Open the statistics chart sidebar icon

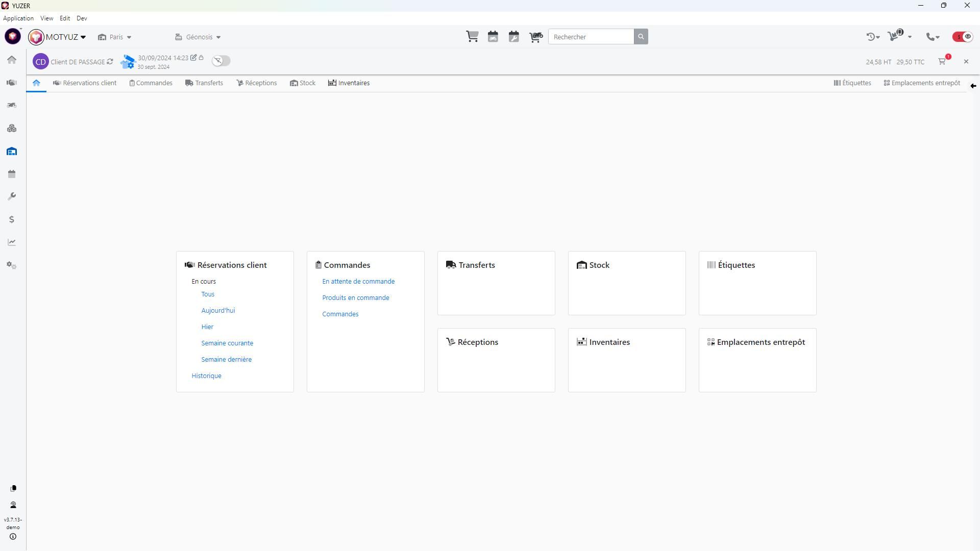point(12,243)
